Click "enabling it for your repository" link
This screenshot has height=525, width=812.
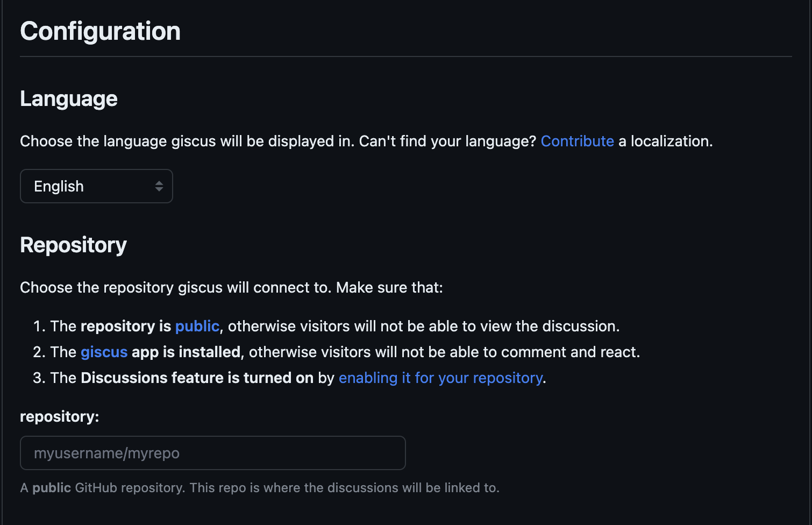(440, 378)
